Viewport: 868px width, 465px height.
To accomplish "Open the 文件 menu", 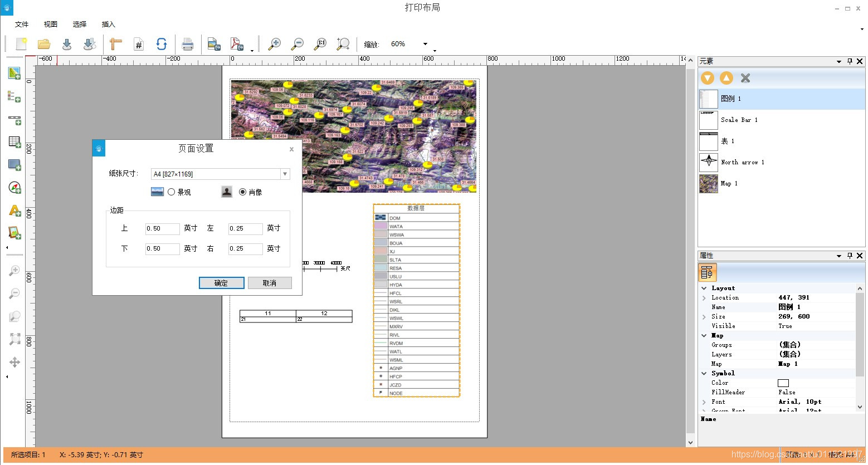I will tap(22, 25).
